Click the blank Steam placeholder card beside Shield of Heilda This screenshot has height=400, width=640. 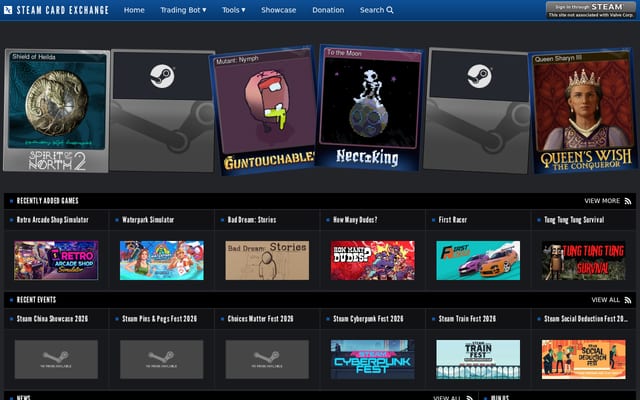pos(162,111)
